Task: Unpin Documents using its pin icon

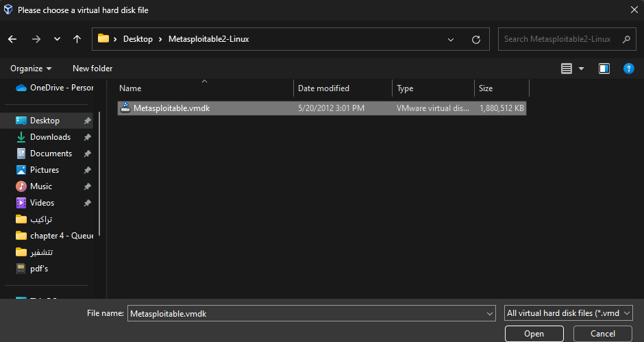Action: [87, 154]
